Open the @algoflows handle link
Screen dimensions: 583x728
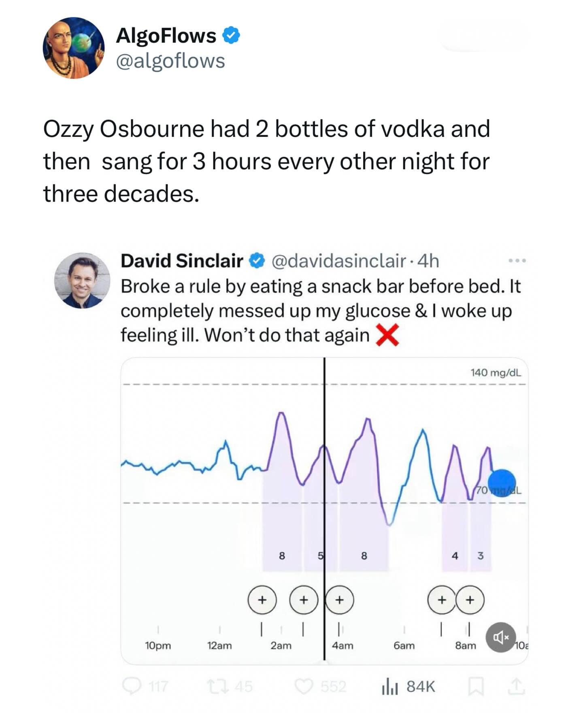(x=170, y=61)
